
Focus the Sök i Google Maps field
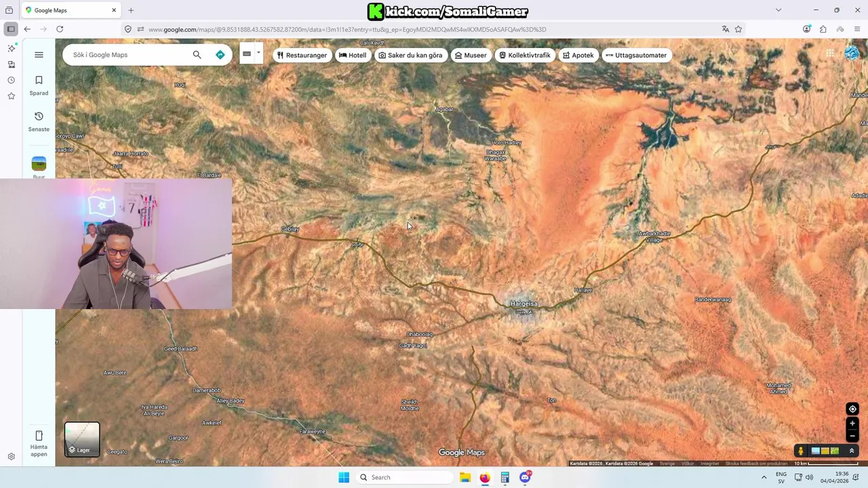pos(129,55)
